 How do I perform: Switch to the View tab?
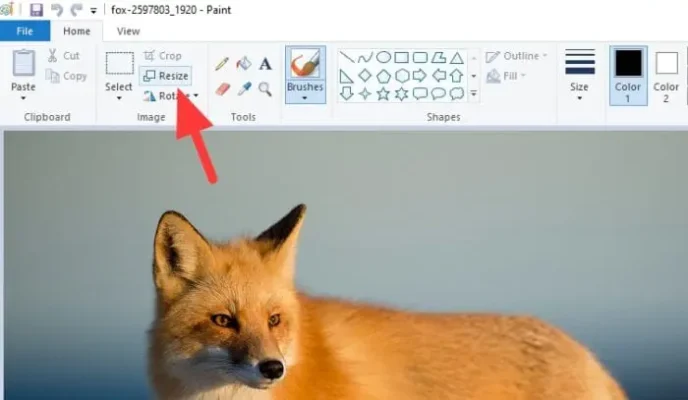coord(128,31)
